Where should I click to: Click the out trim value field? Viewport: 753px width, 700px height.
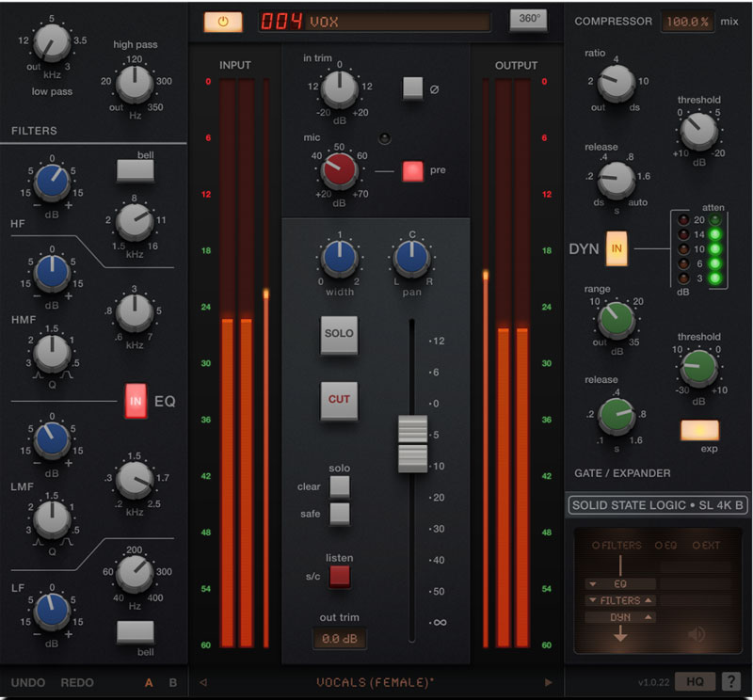click(x=340, y=639)
